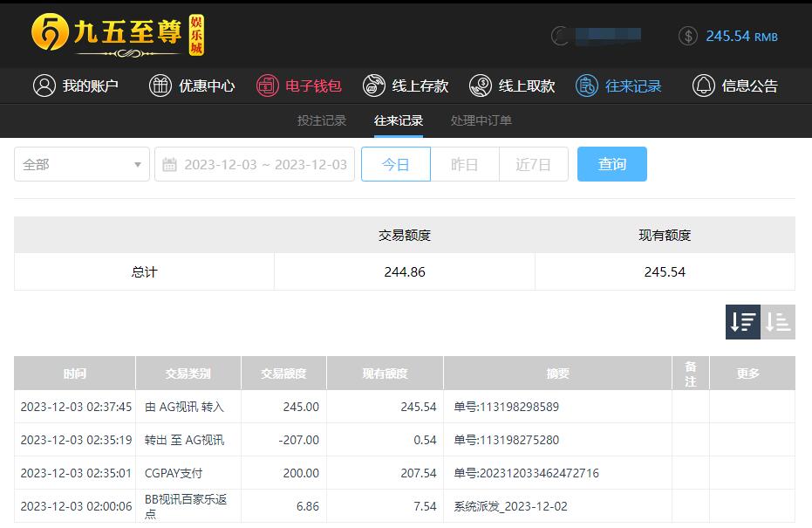Switch to 处理中订单 tab
The height and width of the screenshot is (528, 812).
(x=481, y=120)
